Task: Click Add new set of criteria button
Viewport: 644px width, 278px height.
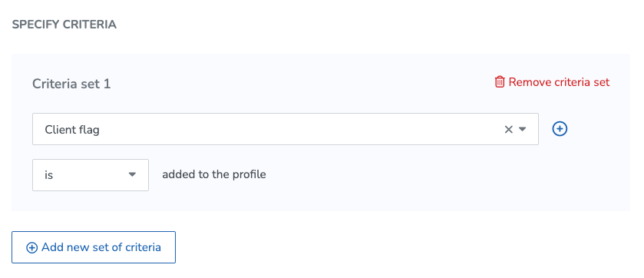Action: [x=94, y=247]
